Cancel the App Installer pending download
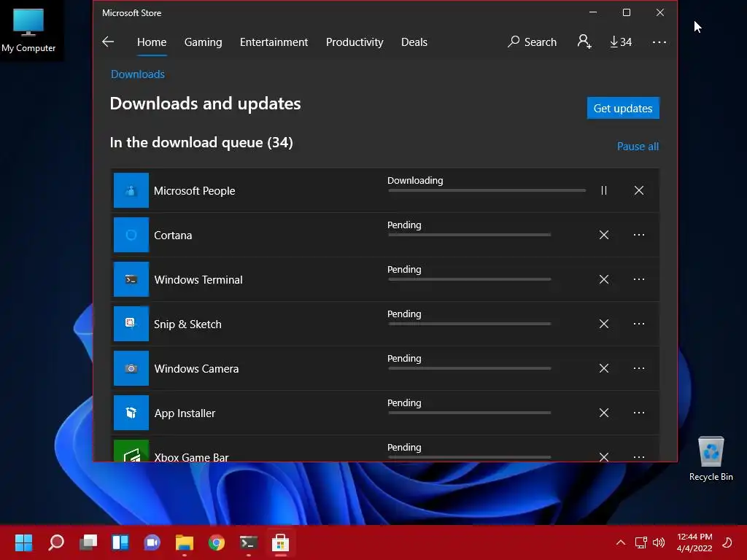Viewport: 747px width, 560px height. coord(603,413)
